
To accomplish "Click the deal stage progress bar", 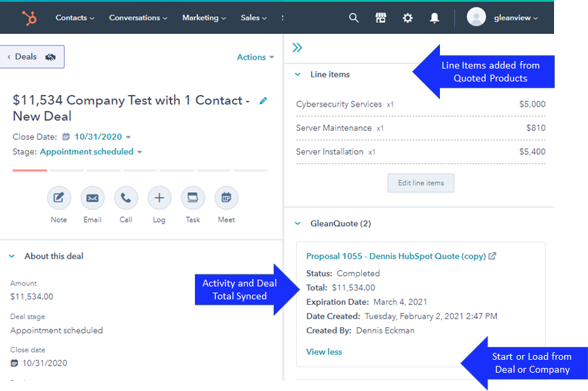I will pos(141,170).
